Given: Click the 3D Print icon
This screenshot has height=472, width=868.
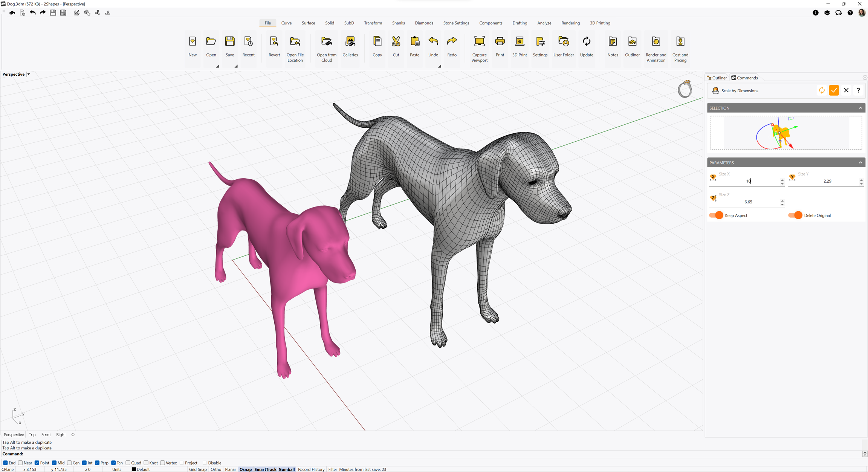Looking at the screenshot, I should coord(519,42).
